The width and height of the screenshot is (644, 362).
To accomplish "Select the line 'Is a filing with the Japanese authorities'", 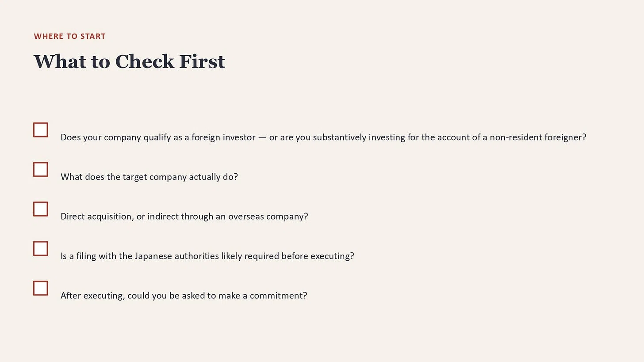I will [207, 256].
